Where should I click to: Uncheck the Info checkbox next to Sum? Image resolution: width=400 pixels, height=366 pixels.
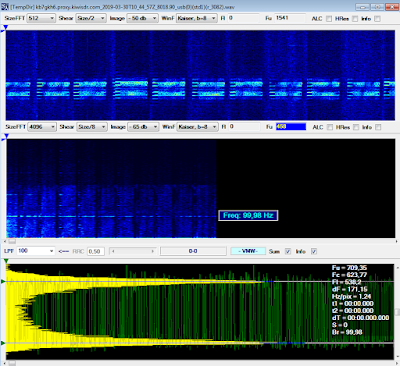314,251
